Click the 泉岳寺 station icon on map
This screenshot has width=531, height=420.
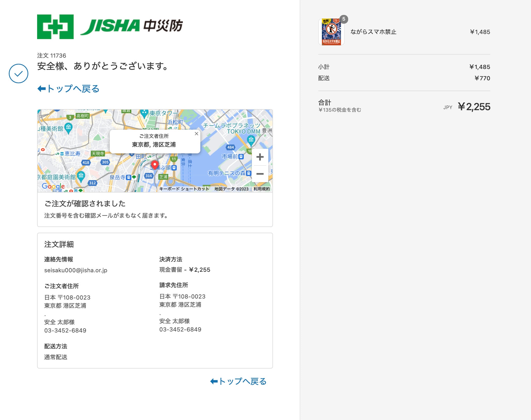click(129, 177)
